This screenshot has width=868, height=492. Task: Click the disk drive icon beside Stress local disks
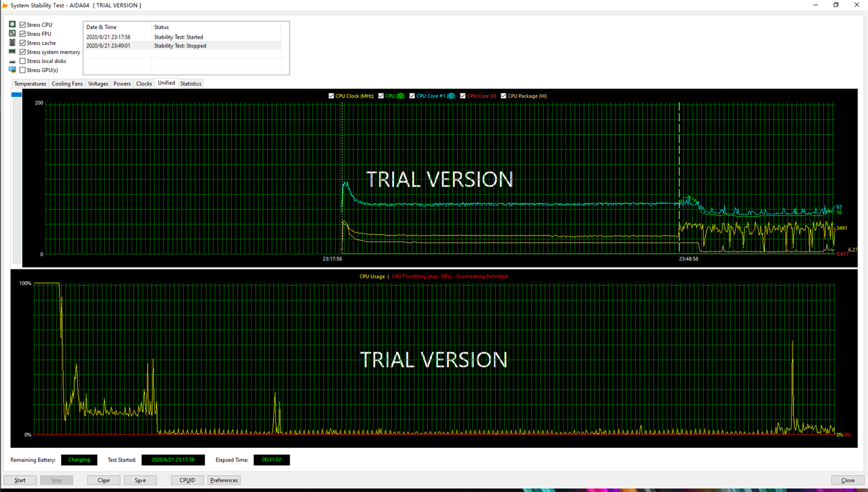coord(12,61)
